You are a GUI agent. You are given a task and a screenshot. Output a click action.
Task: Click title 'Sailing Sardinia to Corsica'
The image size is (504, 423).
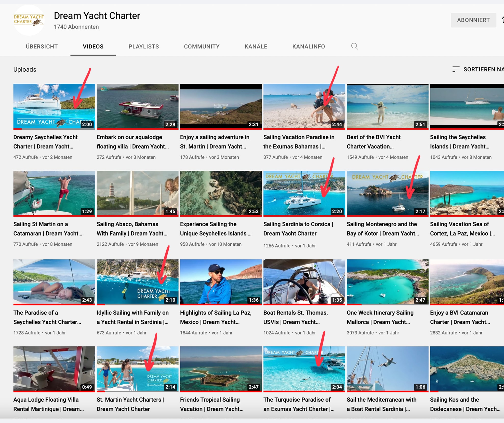pos(298,229)
